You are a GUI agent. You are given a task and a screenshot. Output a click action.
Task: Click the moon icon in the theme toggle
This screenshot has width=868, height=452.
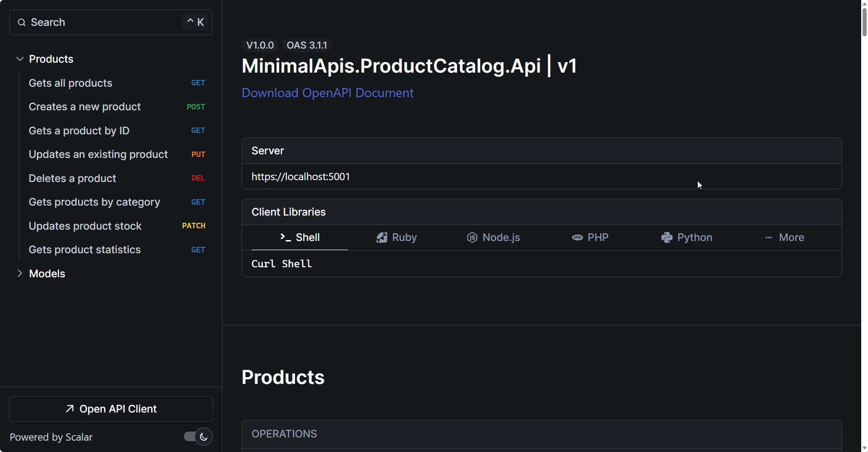click(204, 436)
